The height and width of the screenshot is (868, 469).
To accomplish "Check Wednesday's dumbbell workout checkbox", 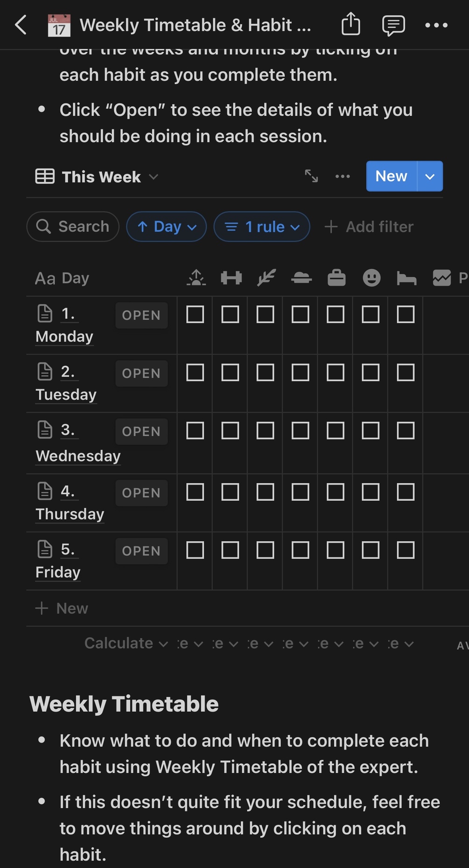I will (230, 431).
